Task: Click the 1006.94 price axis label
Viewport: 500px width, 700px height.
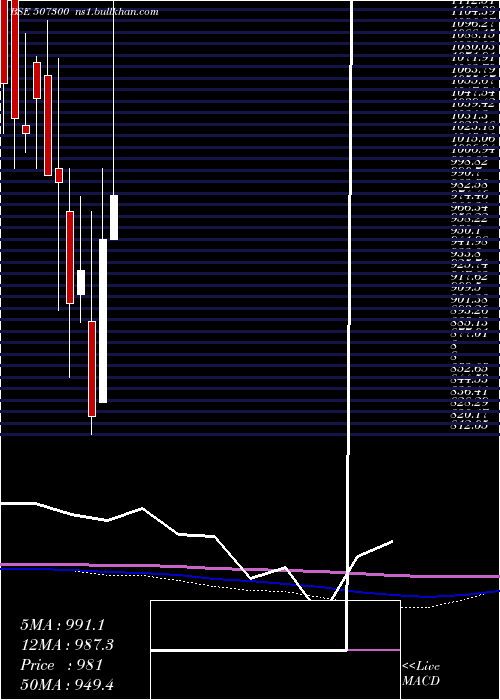Action: [x=473, y=150]
